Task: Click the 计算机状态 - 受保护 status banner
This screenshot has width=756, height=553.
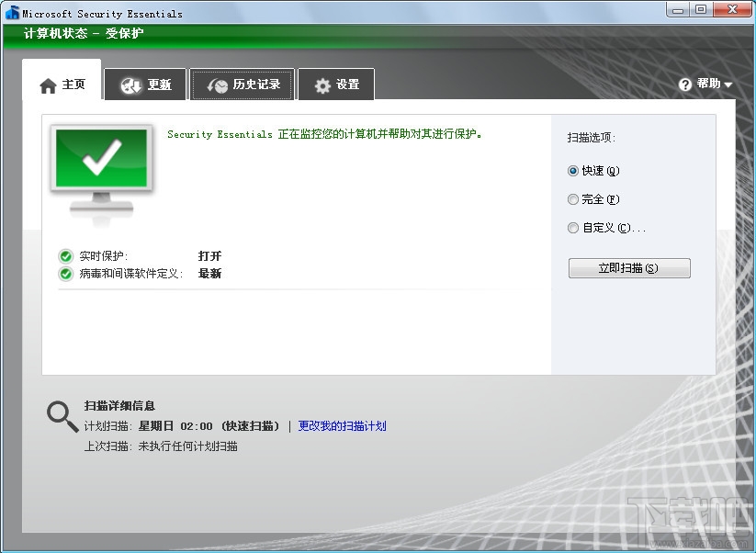Action: (84, 33)
